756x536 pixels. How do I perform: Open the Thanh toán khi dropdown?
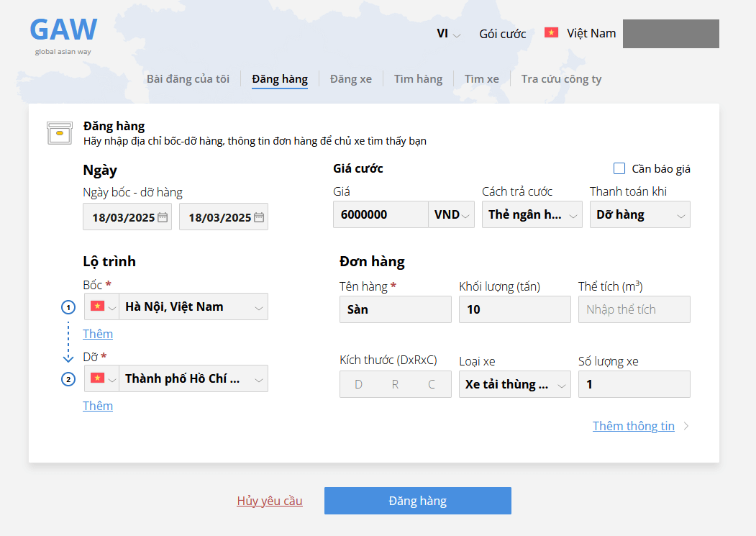coord(639,214)
